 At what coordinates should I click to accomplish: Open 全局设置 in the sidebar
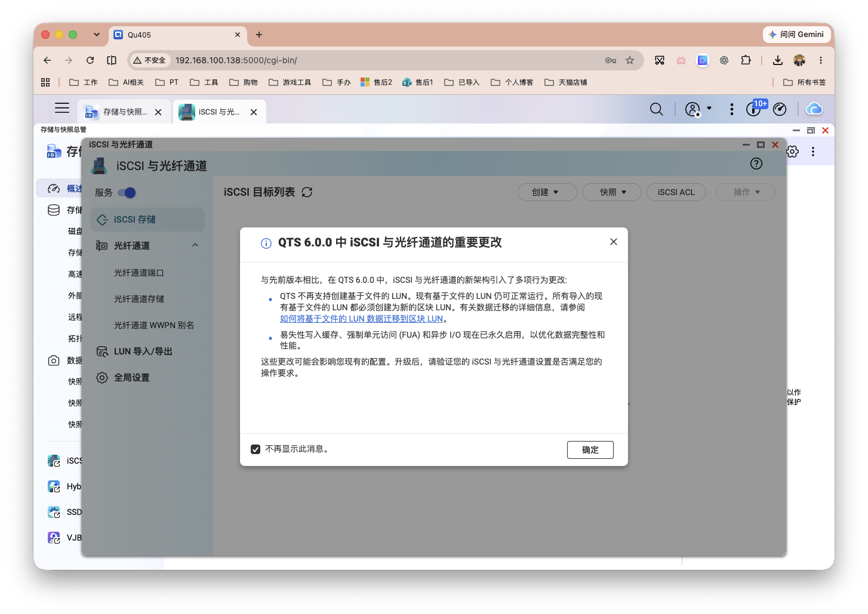pos(132,378)
